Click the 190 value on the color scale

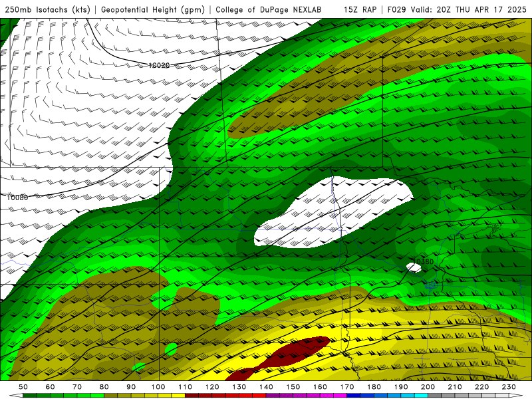[401, 387]
